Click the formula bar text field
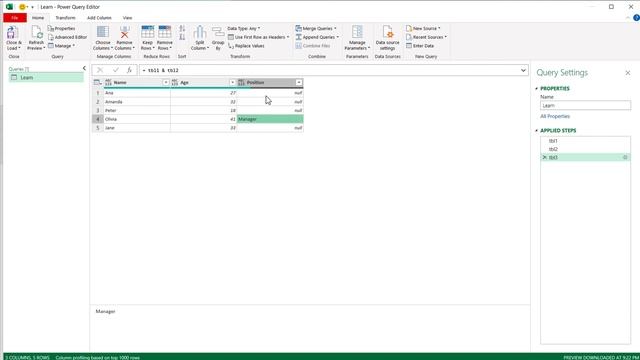This screenshot has width=640, height=360. pos(329,70)
